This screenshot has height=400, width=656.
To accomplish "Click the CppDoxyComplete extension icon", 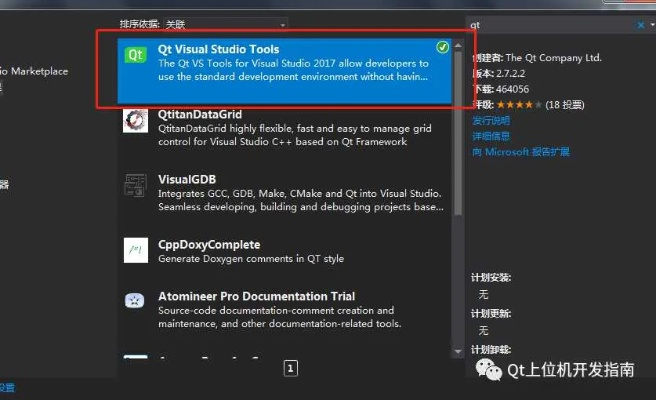I will pyautogui.click(x=135, y=249).
